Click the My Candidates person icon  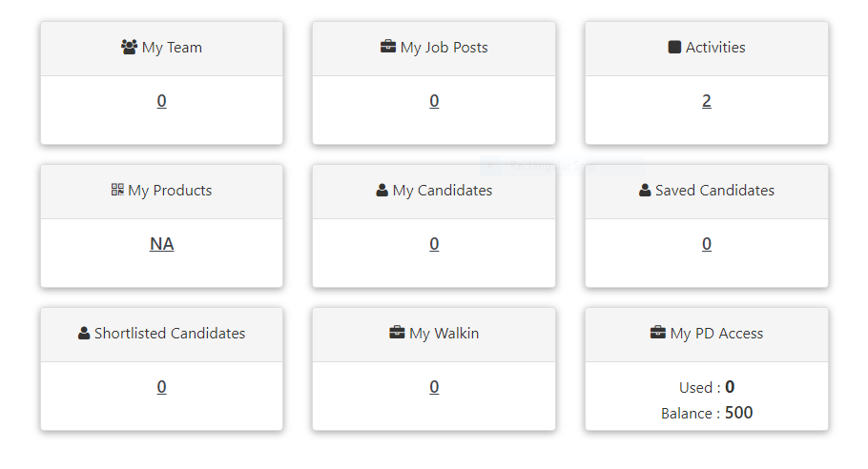point(382,191)
